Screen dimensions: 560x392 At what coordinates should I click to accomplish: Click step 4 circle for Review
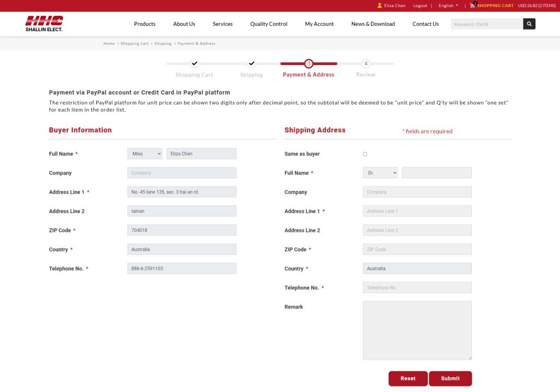point(366,63)
